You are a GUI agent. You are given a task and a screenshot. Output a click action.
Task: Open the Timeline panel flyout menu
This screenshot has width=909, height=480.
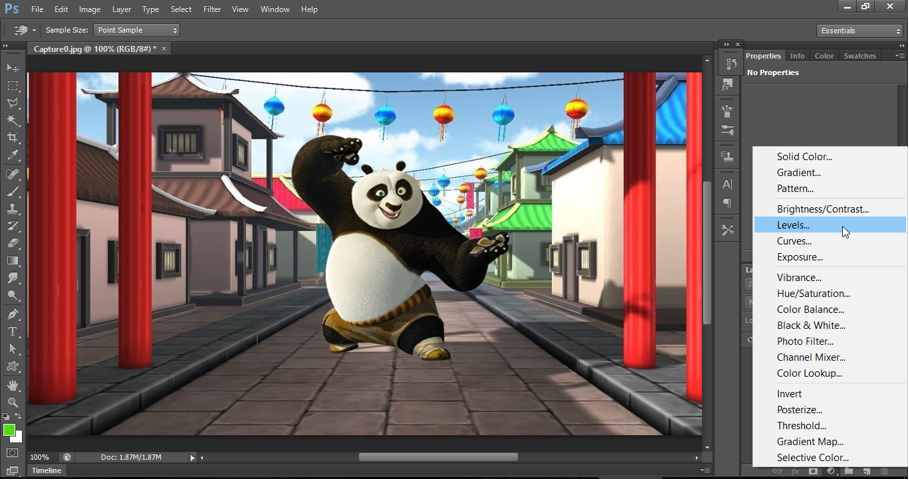704,471
